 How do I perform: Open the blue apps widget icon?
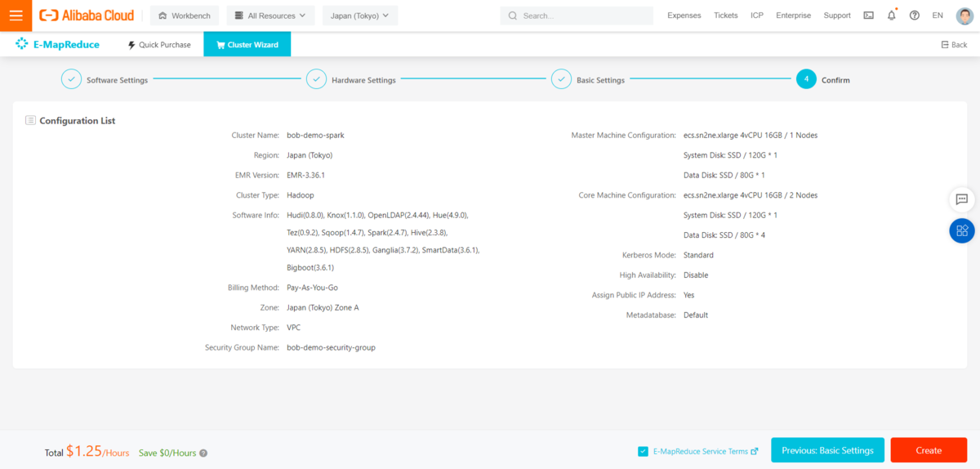962,230
